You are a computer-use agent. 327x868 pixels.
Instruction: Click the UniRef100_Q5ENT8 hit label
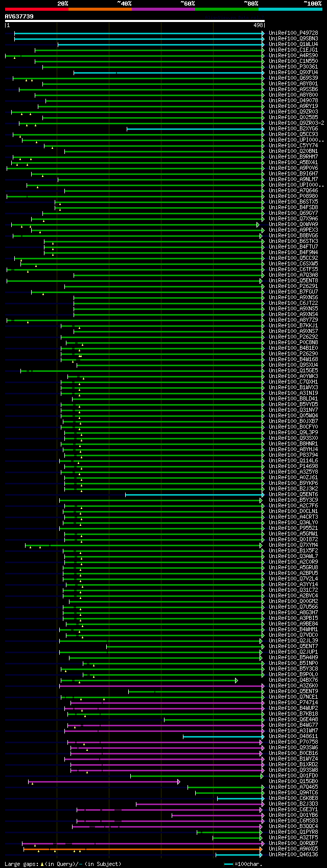293,280
